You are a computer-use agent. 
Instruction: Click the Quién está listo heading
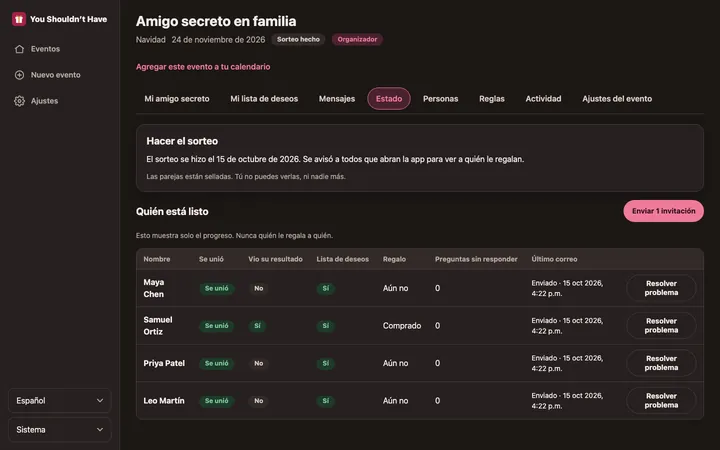click(172, 211)
